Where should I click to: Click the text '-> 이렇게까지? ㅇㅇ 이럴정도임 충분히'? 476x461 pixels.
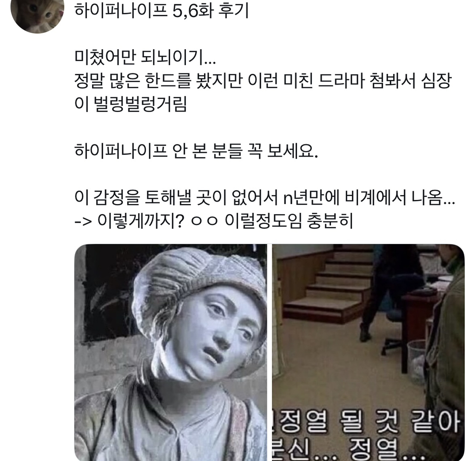214,221
